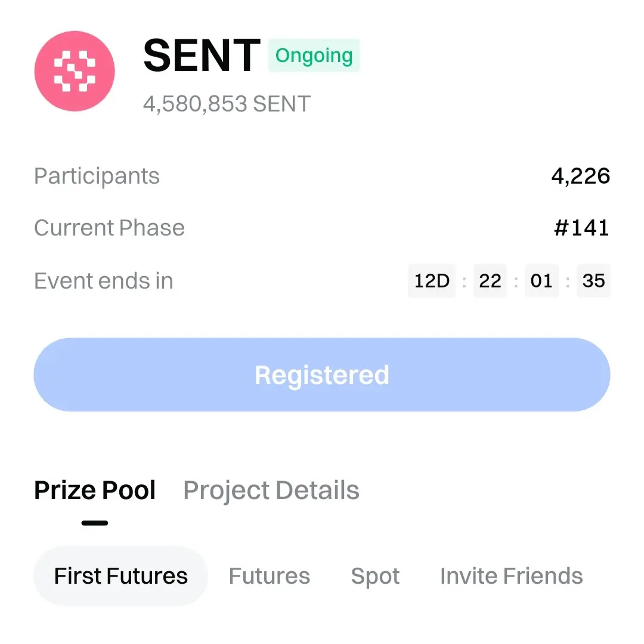The height and width of the screenshot is (644, 644).
Task: Select the Spot category
Action: (375, 576)
